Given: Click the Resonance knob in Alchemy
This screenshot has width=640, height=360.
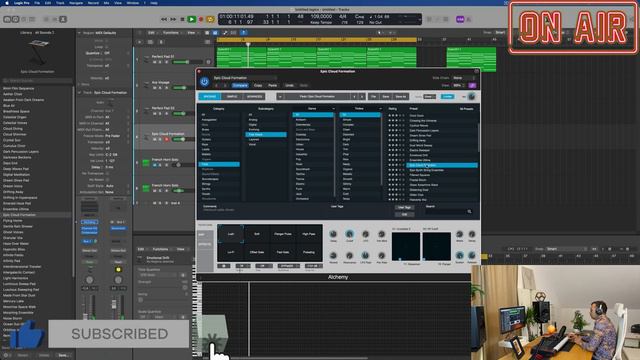Looking at the screenshot, I should 349,256.
